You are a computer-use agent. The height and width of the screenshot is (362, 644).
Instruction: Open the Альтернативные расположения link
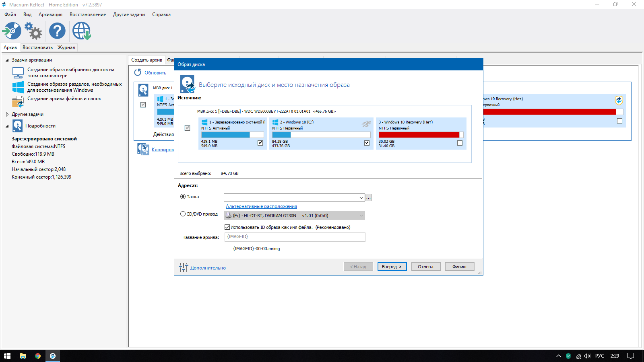[x=261, y=206]
